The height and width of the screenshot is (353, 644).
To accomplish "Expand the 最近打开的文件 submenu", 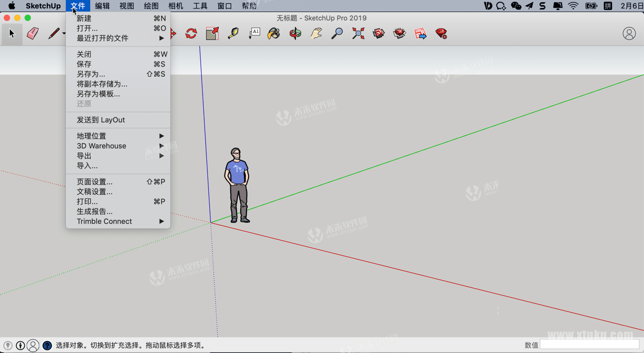I will point(118,38).
